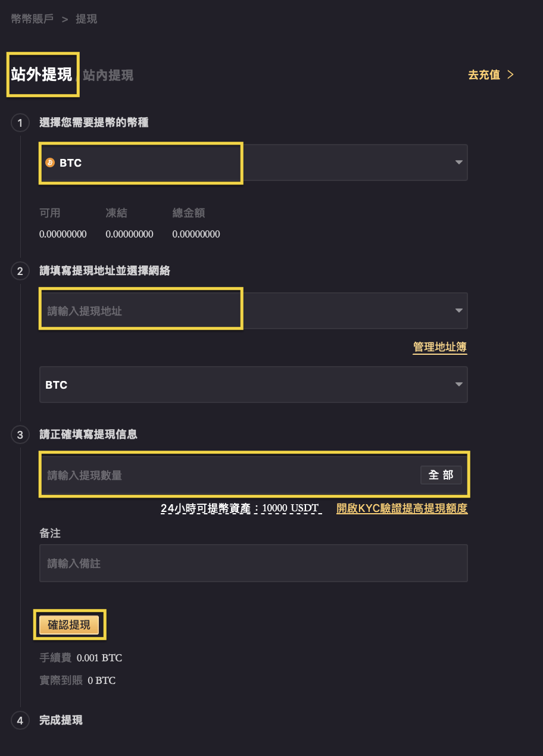Open the 管理地址簿 link
Viewport: 543px width, 756px height.
440,347
